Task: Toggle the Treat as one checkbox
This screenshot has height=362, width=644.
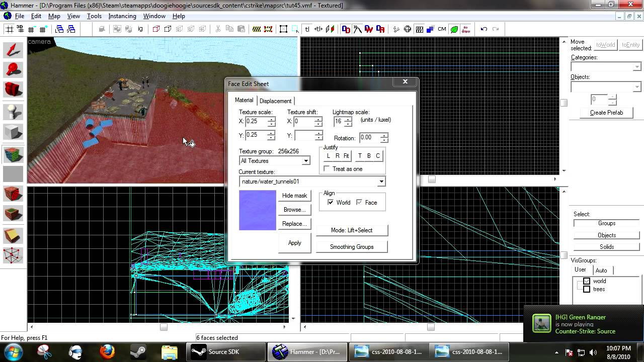Action: pyautogui.click(x=327, y=169)
